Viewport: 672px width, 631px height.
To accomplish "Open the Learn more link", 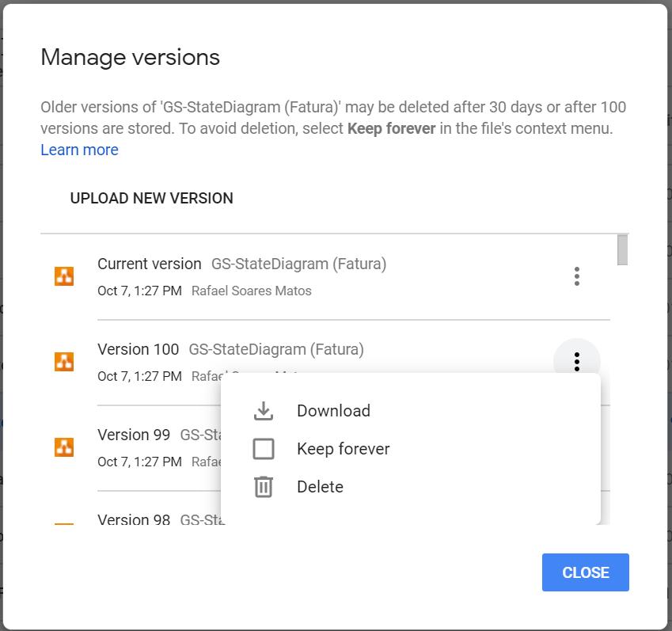I will (79, 150).
